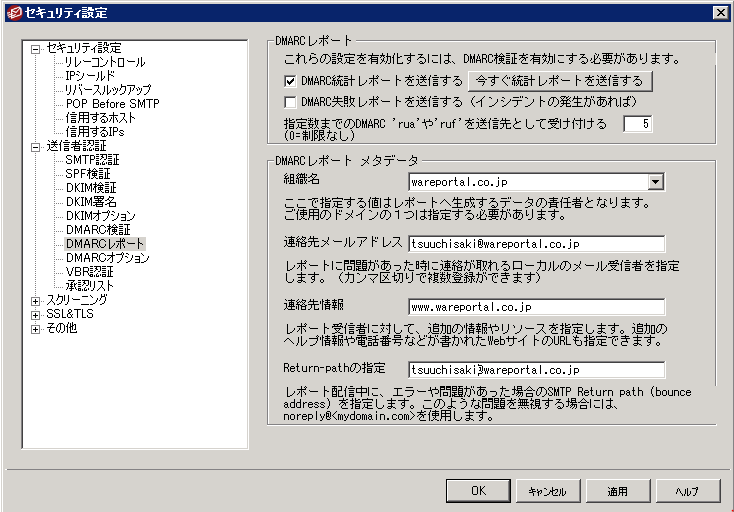Close the セキュリティ設定 dialog window

click(720, 12)
